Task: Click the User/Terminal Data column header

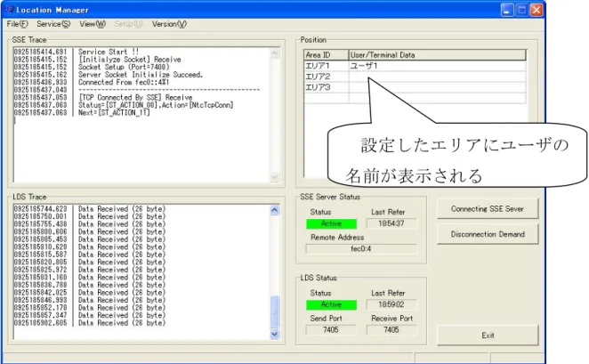Action: coord(437,55)
